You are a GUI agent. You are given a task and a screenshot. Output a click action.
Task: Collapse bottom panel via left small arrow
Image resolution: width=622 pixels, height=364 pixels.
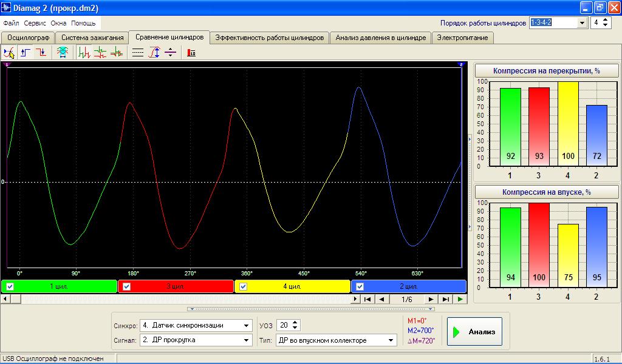192,309
